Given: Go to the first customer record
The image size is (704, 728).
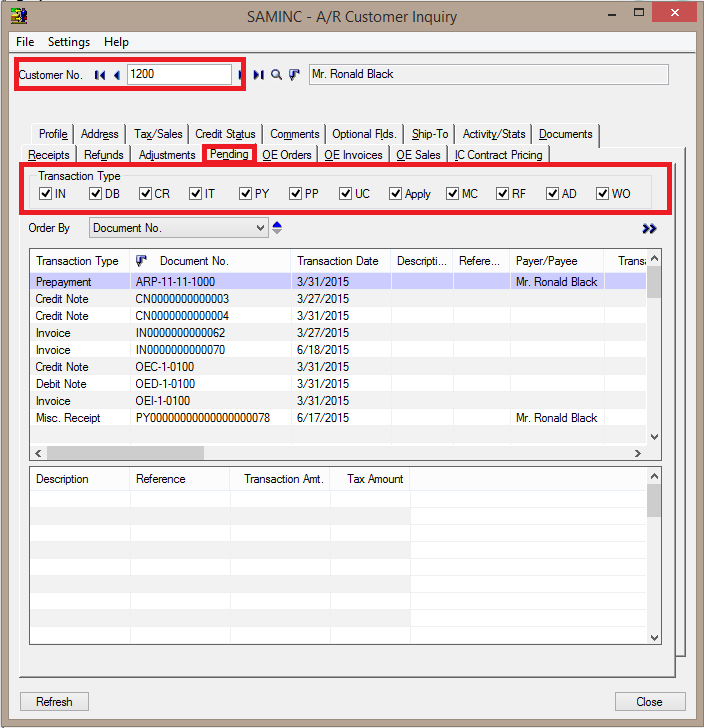Looking at the screenshot, I should (x=100, y=75).
